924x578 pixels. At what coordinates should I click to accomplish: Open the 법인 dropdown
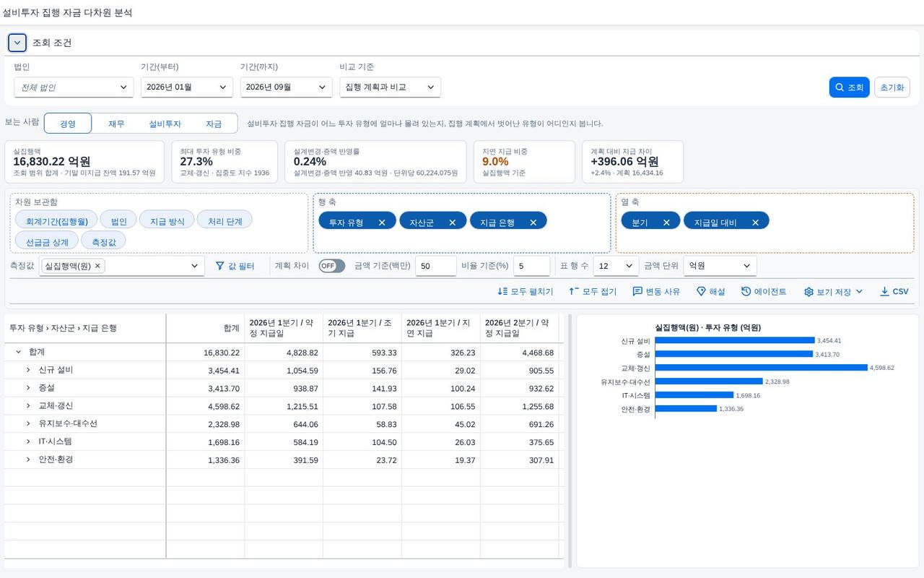coord(74,87)
